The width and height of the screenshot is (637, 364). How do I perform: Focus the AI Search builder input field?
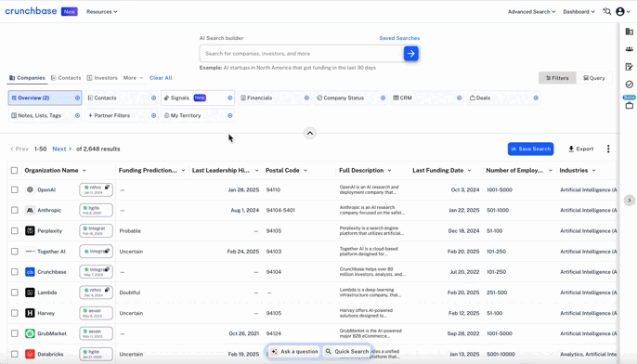302,54
